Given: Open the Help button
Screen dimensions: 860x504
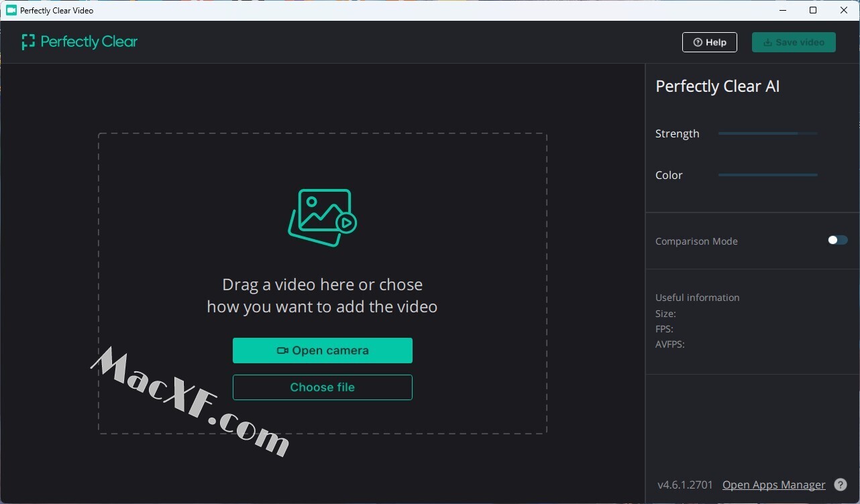Looking at the screenshot, I should click(x=710, y=42).
